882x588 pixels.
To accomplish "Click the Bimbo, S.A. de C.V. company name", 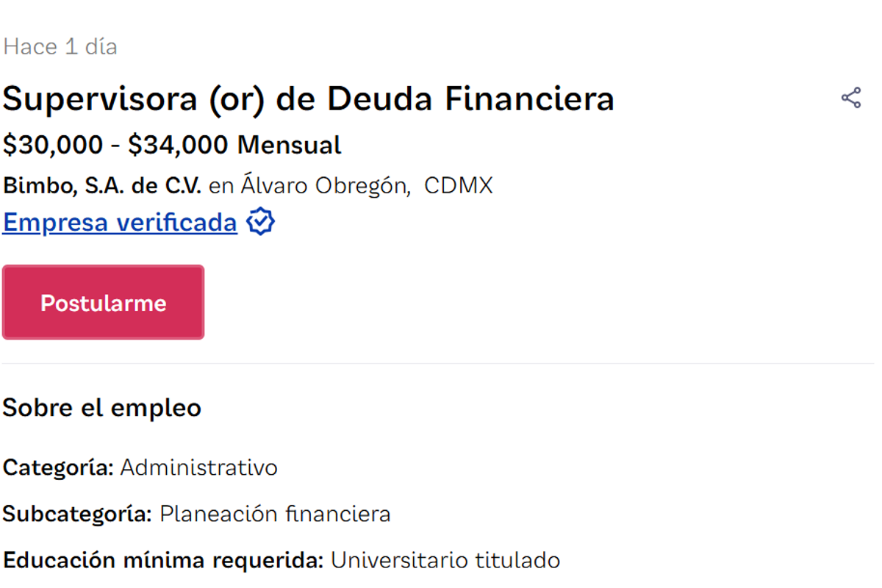I will [101, 185].
